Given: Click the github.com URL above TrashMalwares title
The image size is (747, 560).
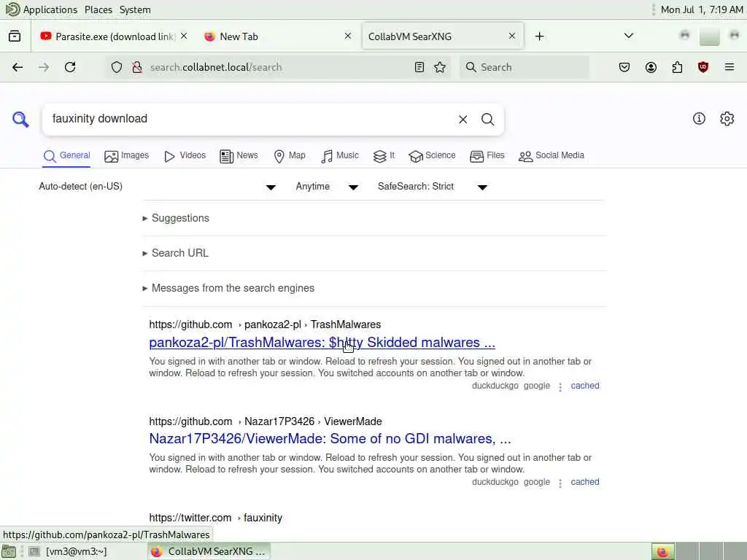Looking at the screenshot, I should (265, 324).
